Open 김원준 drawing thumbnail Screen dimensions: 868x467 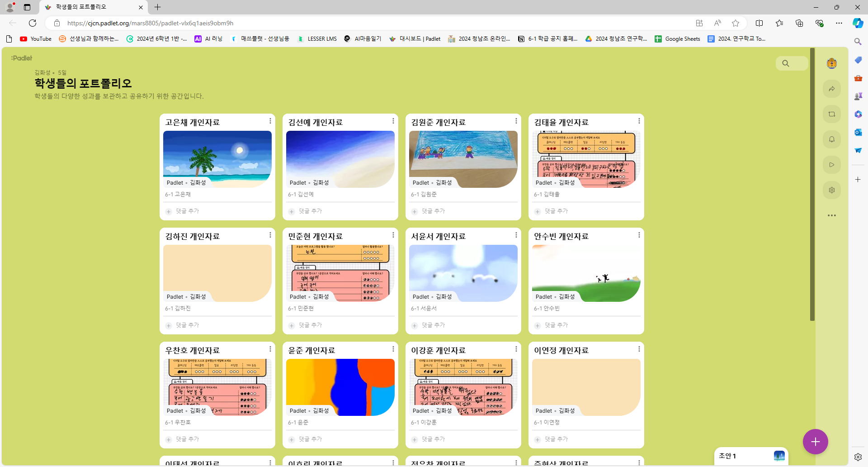[463, 159]
